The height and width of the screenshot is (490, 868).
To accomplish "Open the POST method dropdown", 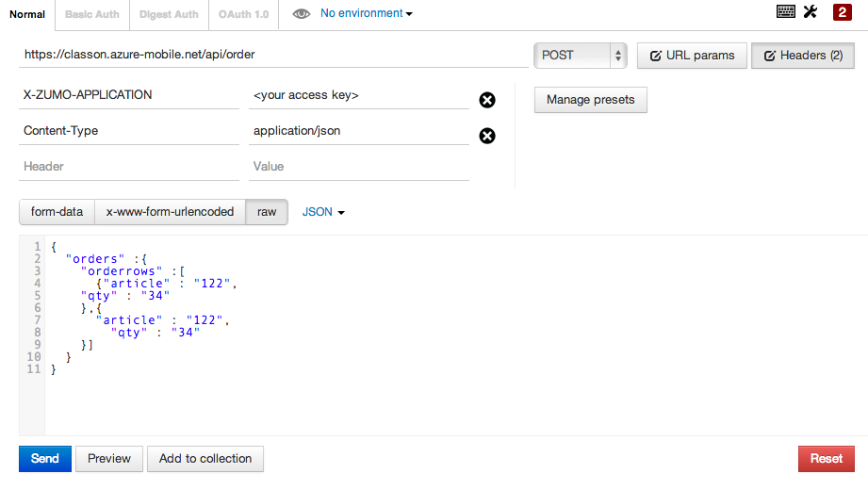I will point(580,56).
